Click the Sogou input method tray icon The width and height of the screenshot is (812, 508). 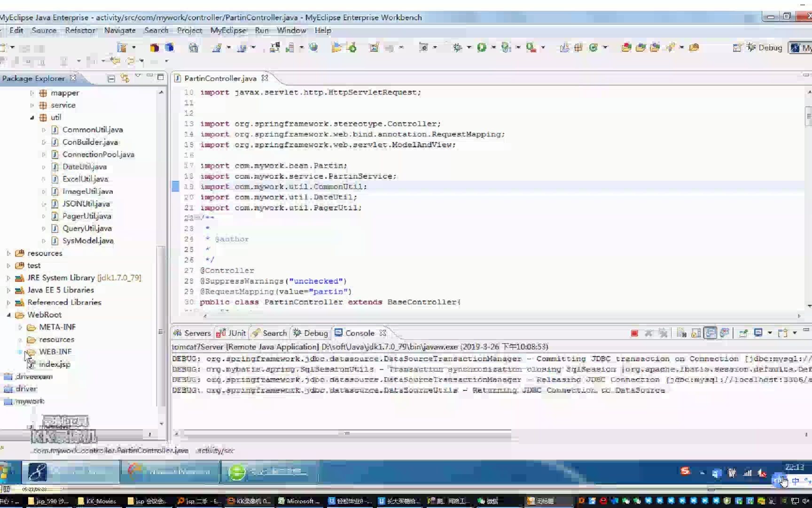click(685, 471)
